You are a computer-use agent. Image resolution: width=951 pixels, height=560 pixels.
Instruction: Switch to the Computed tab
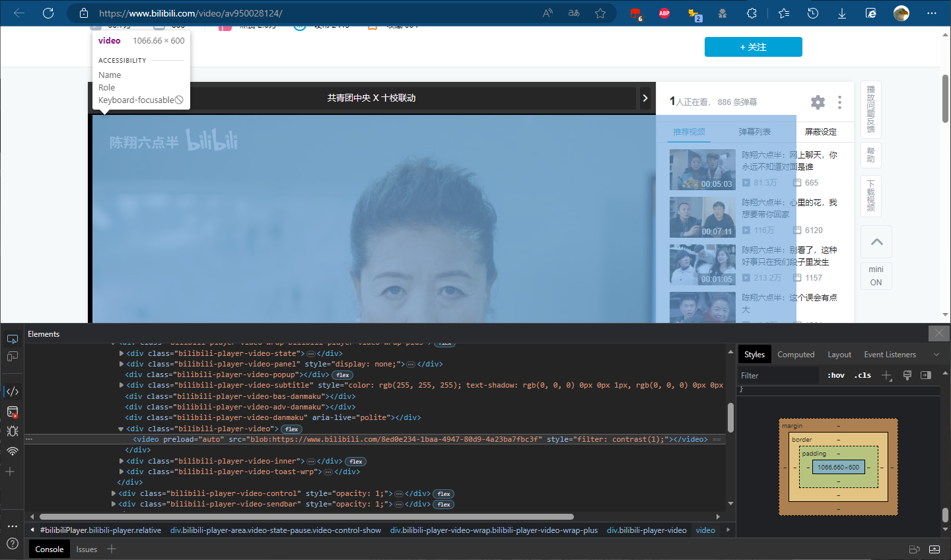[796, 354]
